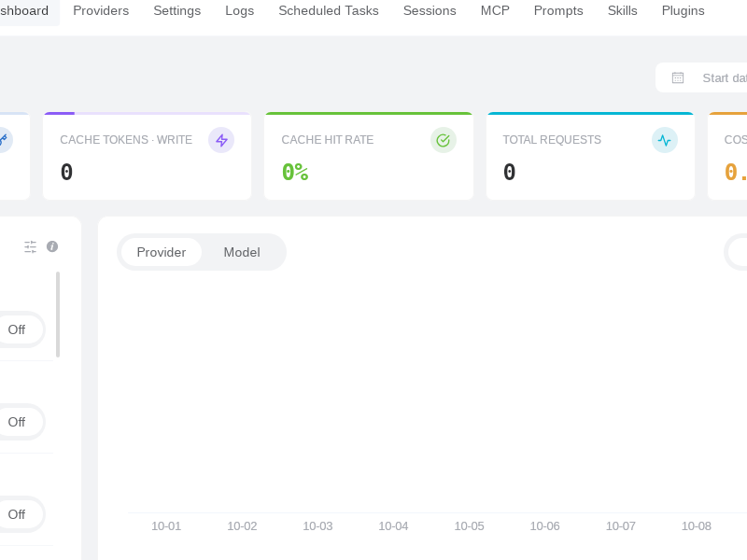
Task: Switch to the MCP tab
Action: 495,10
